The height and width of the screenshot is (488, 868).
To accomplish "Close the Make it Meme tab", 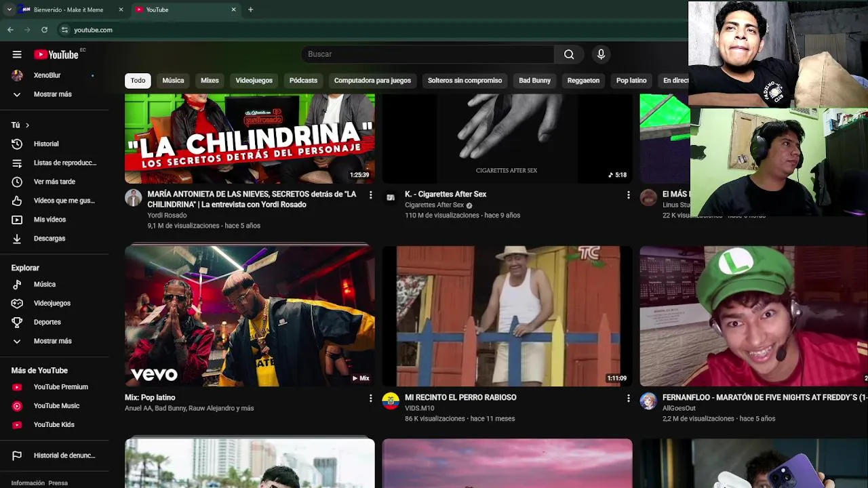I will (121, 9).
